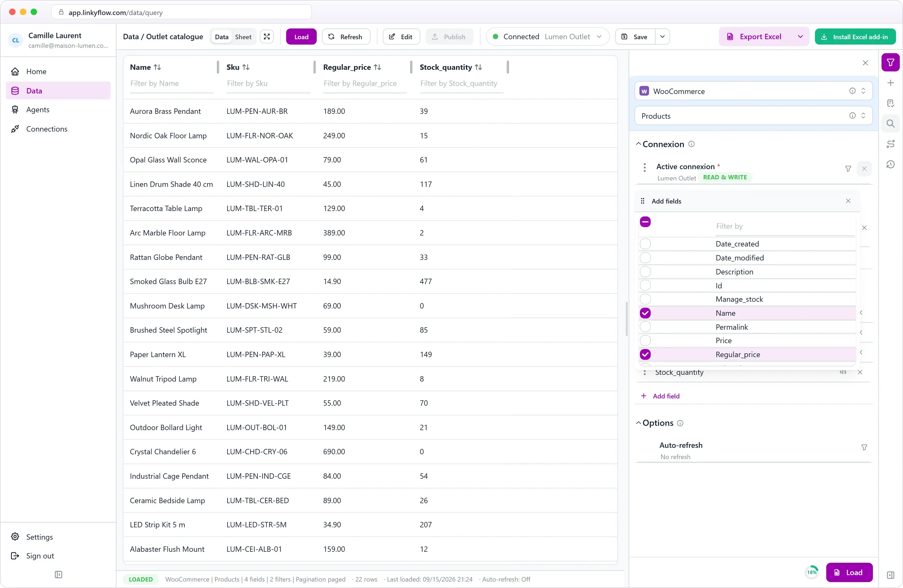This screenshot has width=903, height=588.
Task: Close the query side panel
Action: pos(865,63)
